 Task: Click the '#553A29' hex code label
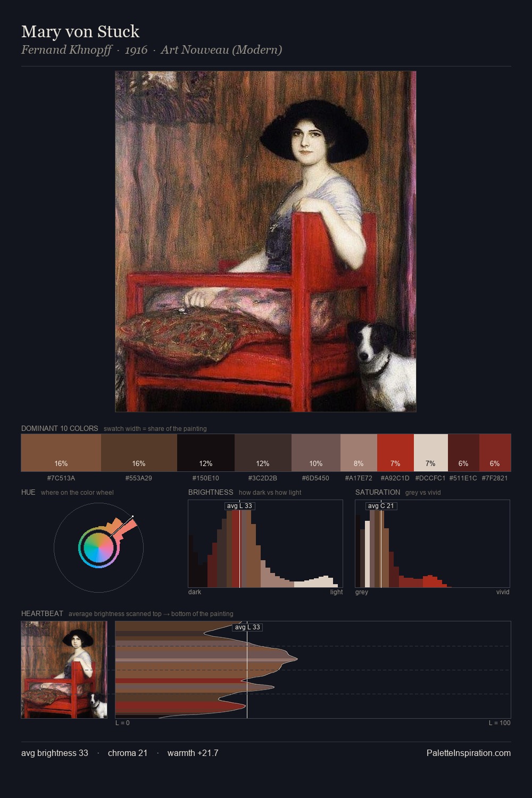click(x=139, y=478)
